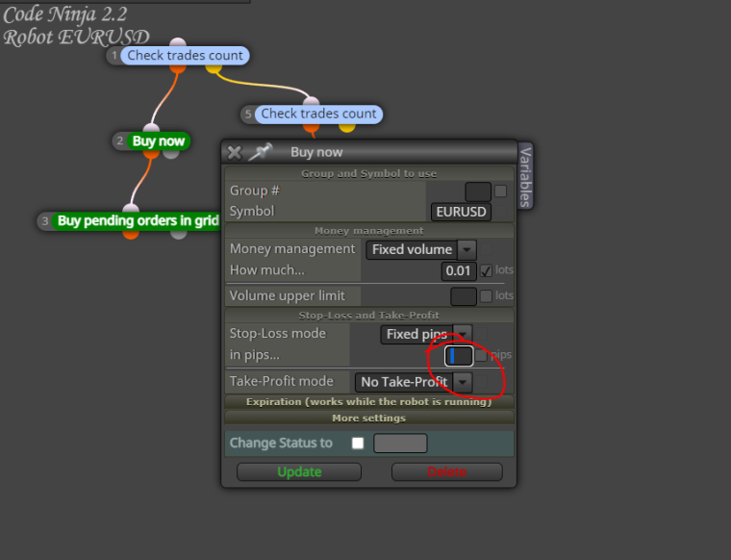Click orange output connector of Buy now block
Screen dimensions: 731x560
pos(151,154)
